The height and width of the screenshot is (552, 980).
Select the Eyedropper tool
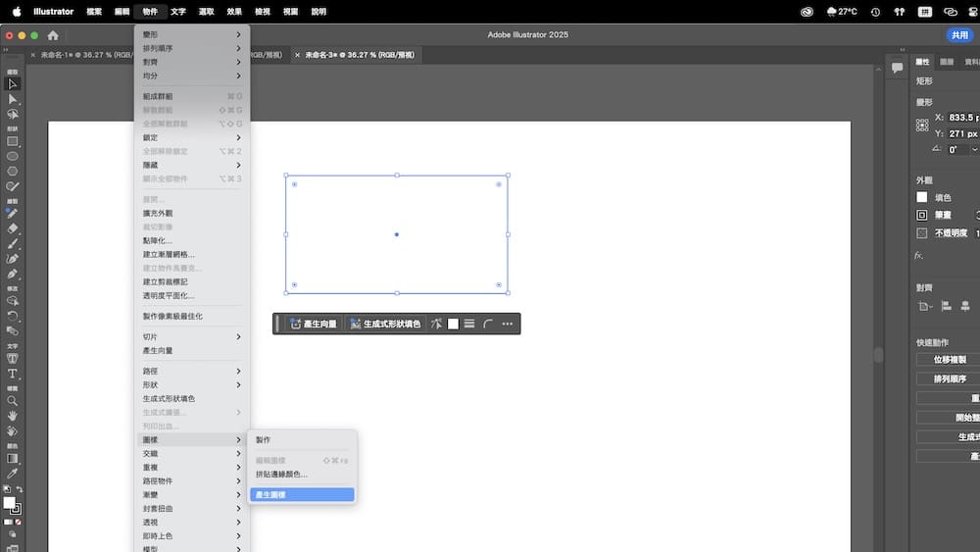pos(12,474)
